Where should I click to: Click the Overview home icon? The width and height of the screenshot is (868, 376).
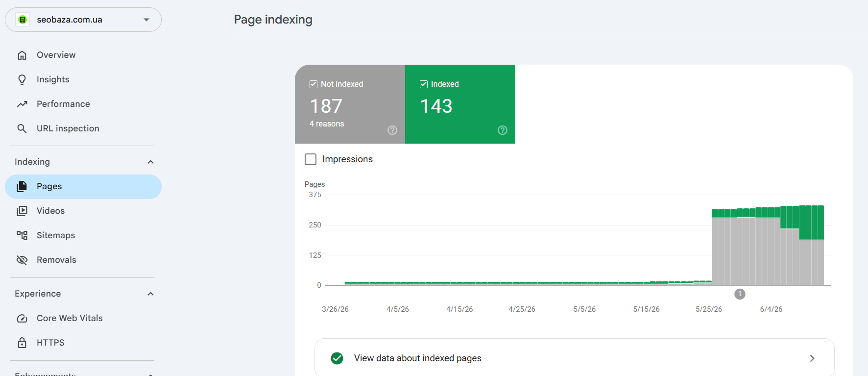[22, 55]
